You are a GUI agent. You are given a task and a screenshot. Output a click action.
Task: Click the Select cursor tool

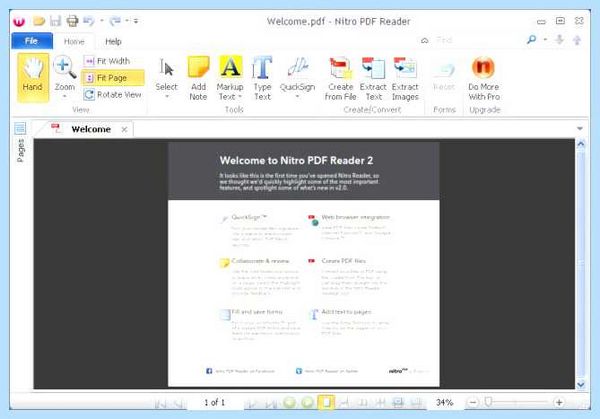click(x=166, y=73)
